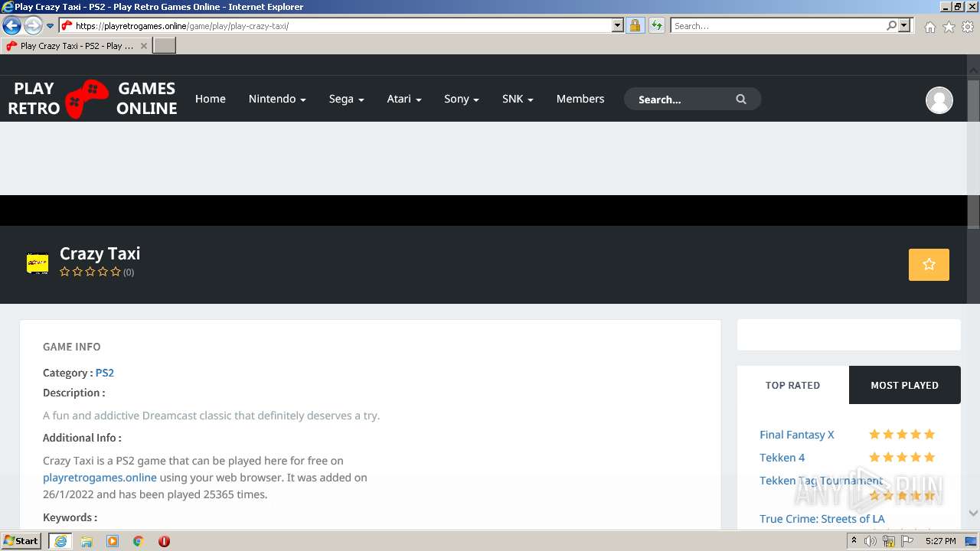Open the Favorites star icon
Screen dimensions: 980x551
pyautogui.click(x=949, y=27)
